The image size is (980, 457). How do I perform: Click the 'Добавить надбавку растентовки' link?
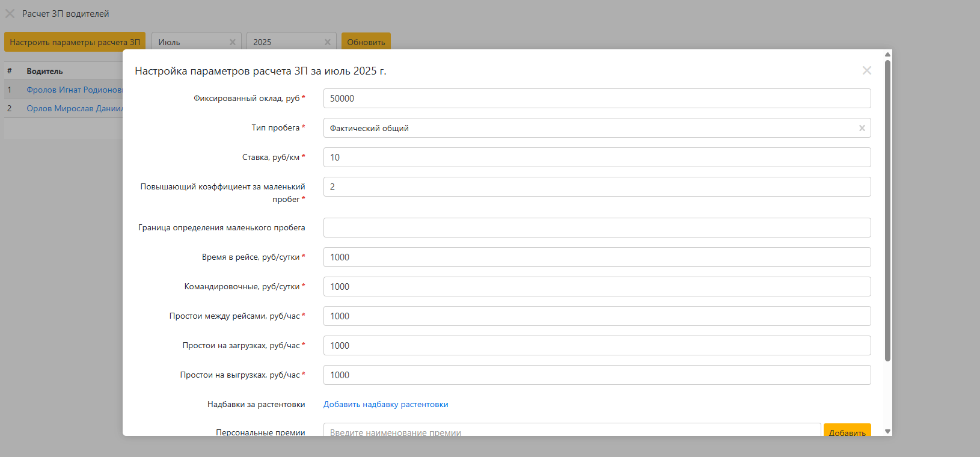pos(385,405)
